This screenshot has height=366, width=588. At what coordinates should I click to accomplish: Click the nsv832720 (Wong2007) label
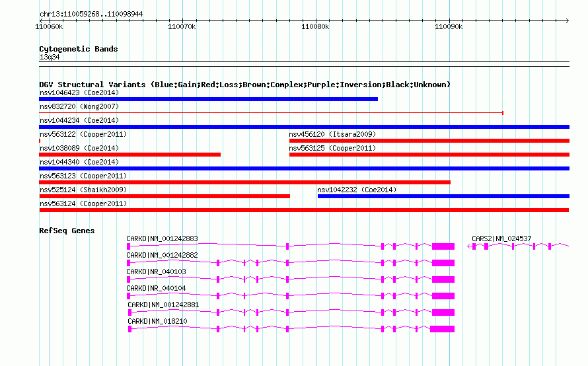(x=79, y=106)
